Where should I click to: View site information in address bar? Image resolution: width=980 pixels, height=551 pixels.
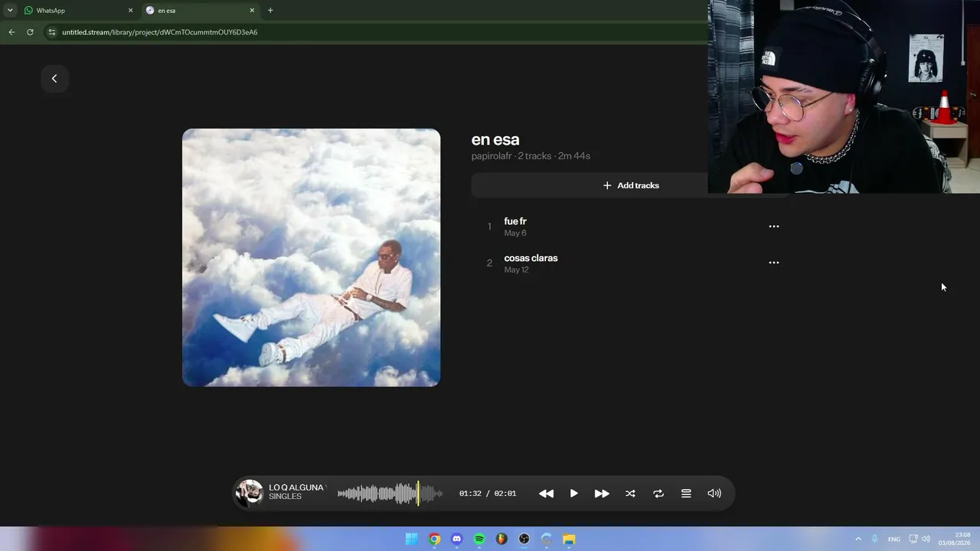[52, 32]
